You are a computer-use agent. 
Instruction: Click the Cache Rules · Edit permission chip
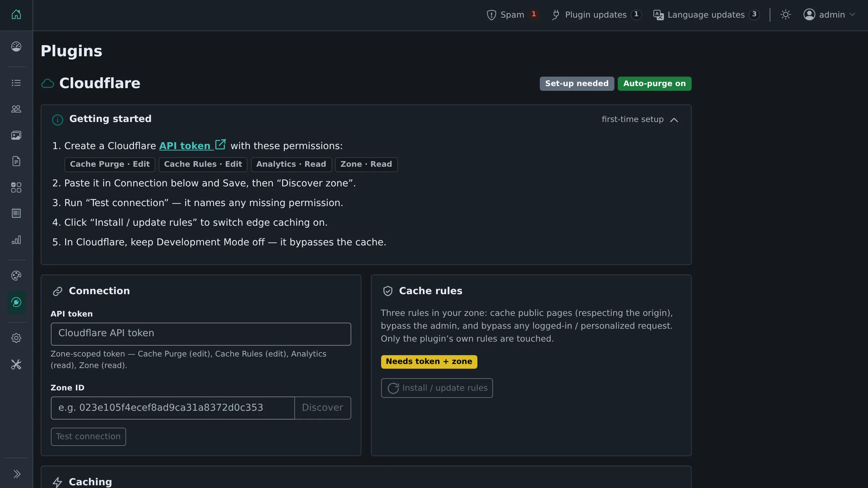[x=203, y=164]
